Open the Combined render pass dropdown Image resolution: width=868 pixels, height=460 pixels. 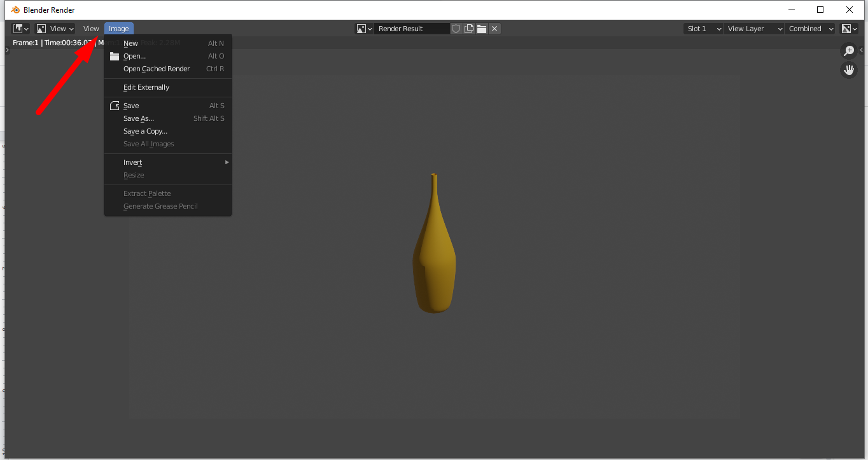tap(809, 28)
